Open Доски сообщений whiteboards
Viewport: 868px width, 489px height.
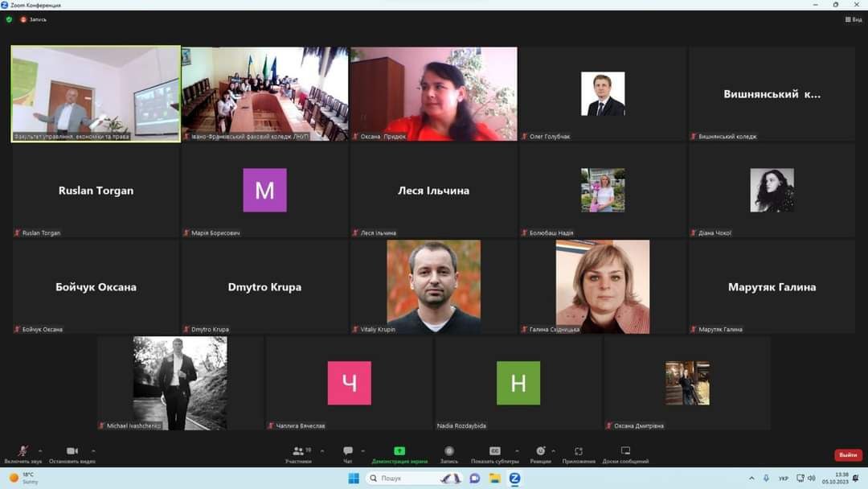[625, 453]
